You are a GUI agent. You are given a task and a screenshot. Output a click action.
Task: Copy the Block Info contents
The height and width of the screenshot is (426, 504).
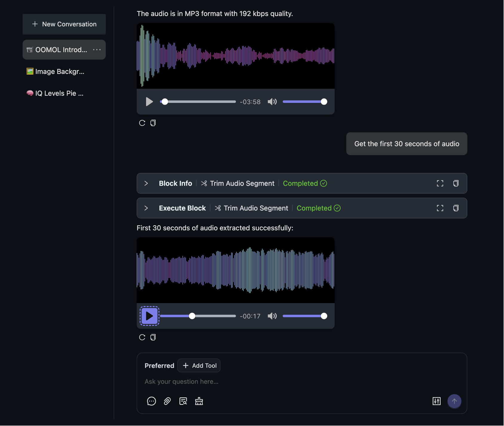[x=456, y=183]
